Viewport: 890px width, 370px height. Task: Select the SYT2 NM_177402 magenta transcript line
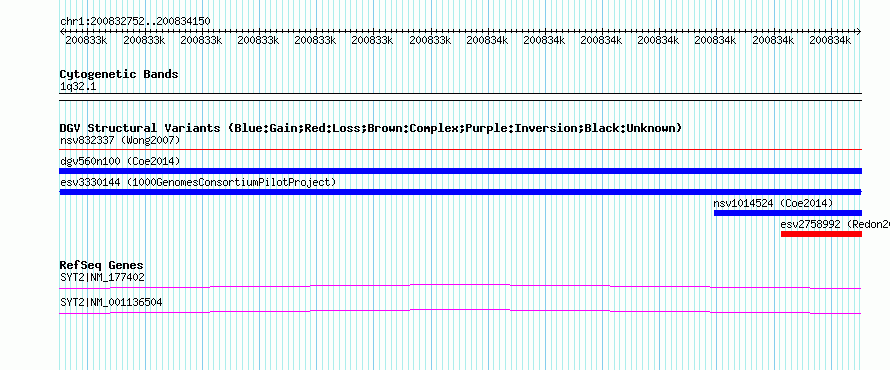[x=460, y=286]
